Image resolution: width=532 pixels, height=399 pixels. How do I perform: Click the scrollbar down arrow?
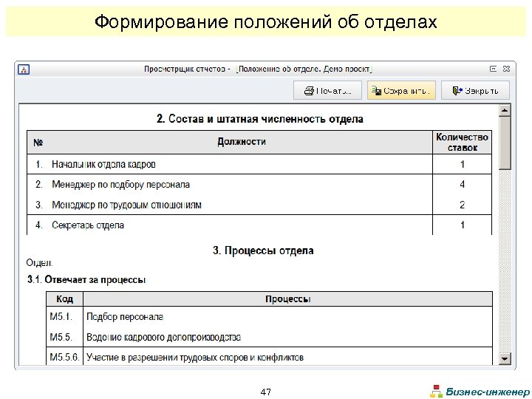(x=505, y=358)
